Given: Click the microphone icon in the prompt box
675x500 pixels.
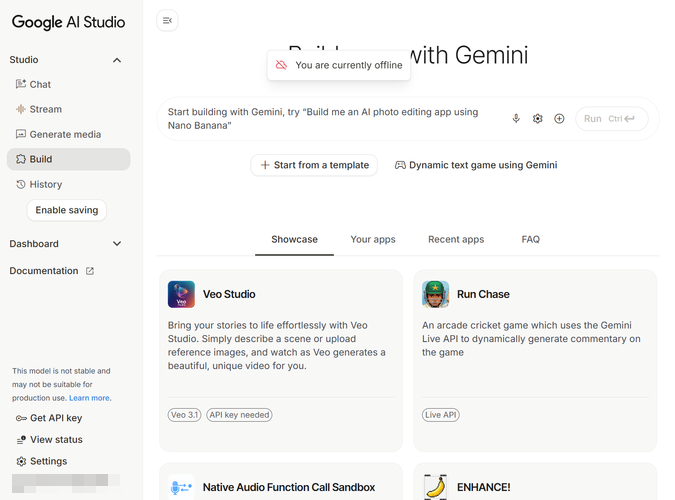Looking at the screenshot, I should tap(516, 119).
